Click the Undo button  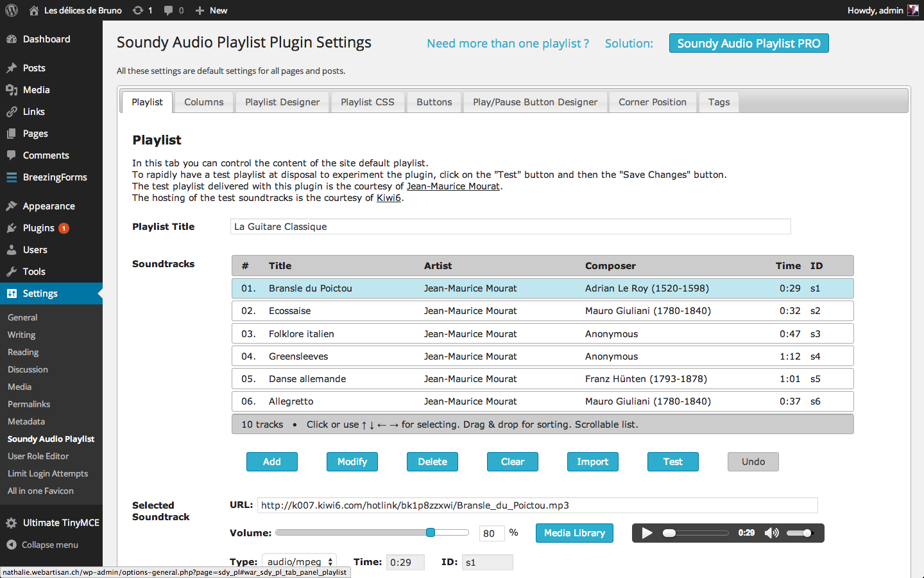pyautogui.click(x=753, y=462)
